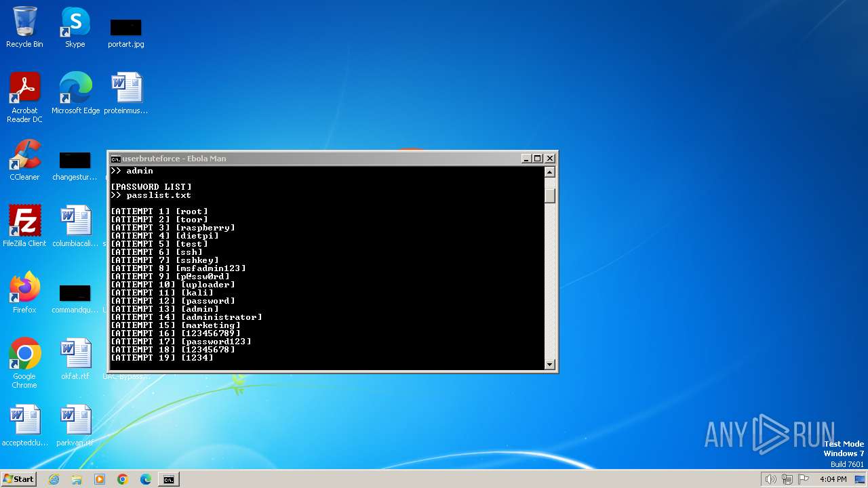Click the '[ATTEMPT 19] [1234]' line
This screenshot has height=488, width=868.
pos(162,358)
